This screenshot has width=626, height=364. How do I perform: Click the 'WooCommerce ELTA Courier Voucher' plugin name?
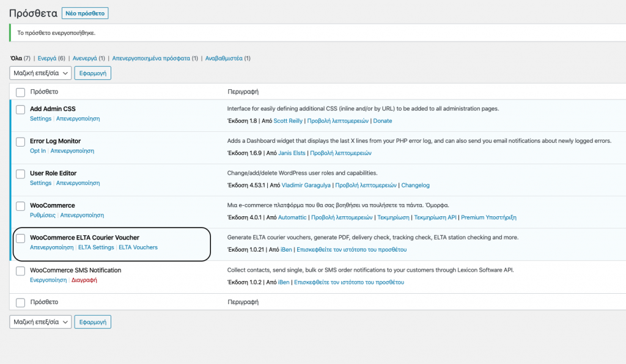84,238
